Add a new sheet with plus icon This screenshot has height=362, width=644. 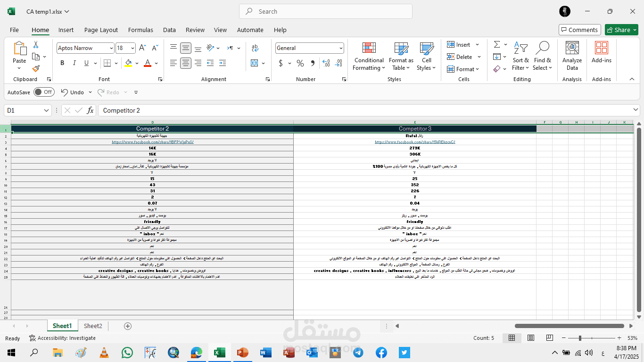pos(127,326)
